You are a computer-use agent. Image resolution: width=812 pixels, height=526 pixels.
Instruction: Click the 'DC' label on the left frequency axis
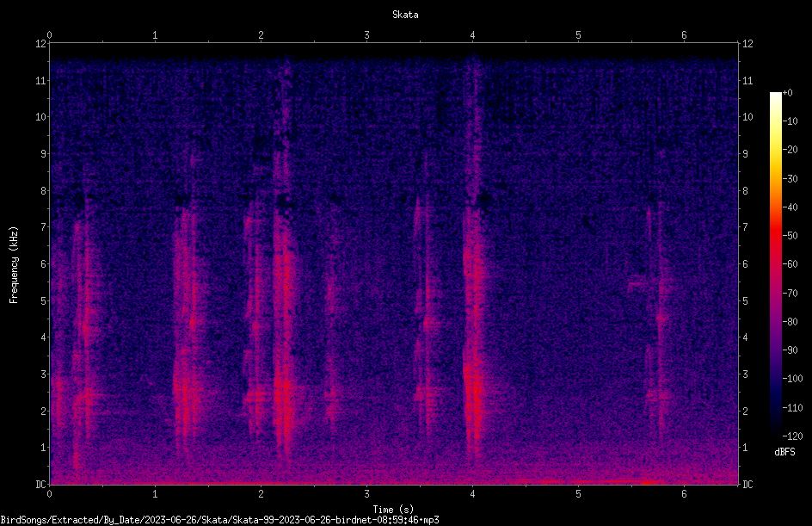41,485
